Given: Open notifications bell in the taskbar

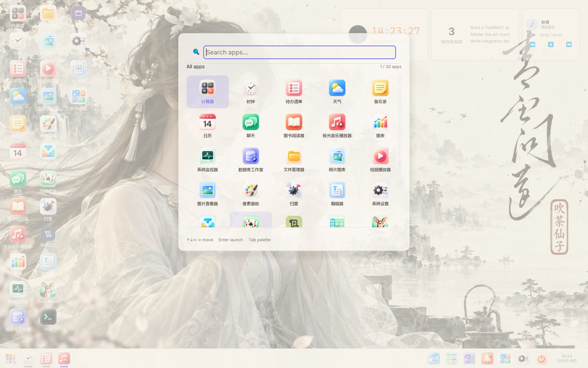Looking at the screenshot, I should click(487, 359).
